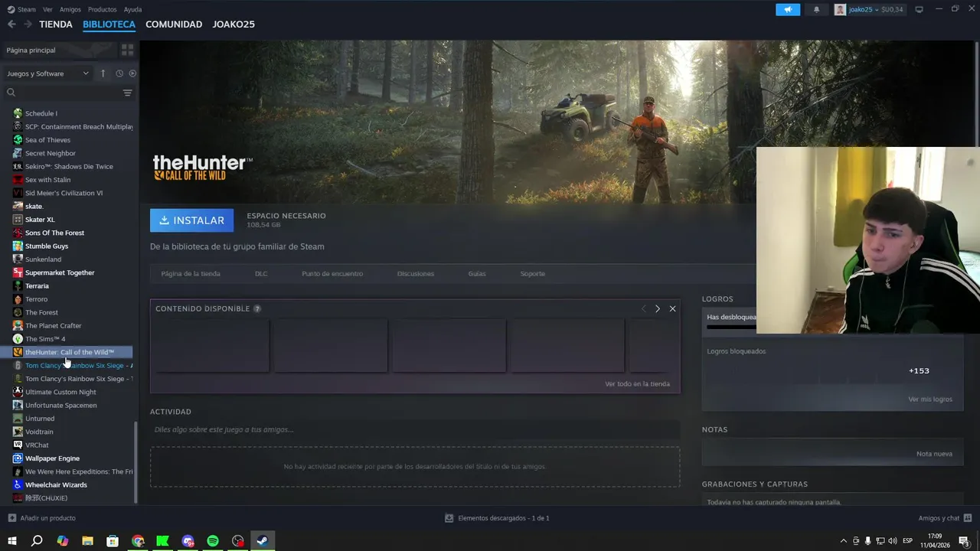Viewport: 980px width, 551px height.
Task: Open Guías link
Action: tap(477, 273)
